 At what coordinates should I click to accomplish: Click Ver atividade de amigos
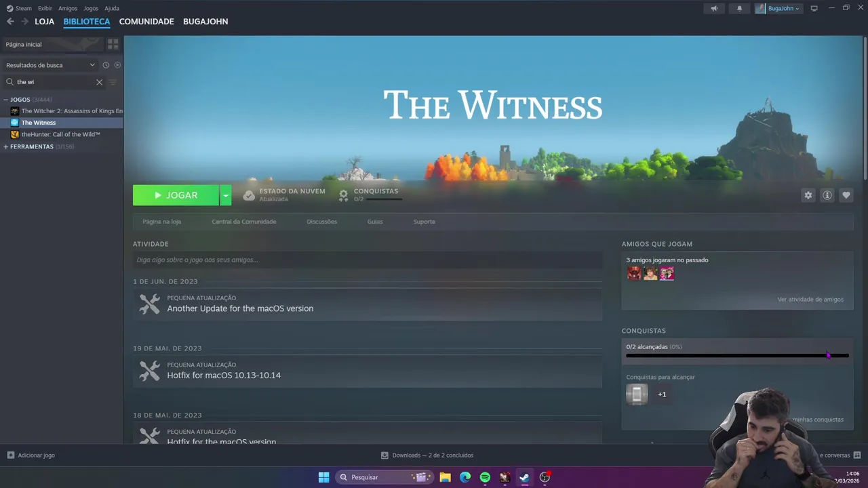tap(810, 300)
